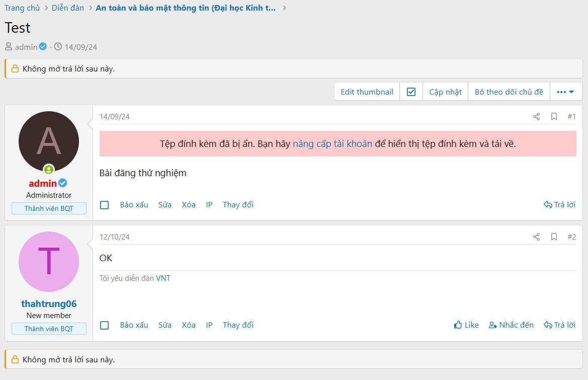This screenshot has width=588, height=380.
Task: Open the admin avatar with letter A
Action: point(49,141)
